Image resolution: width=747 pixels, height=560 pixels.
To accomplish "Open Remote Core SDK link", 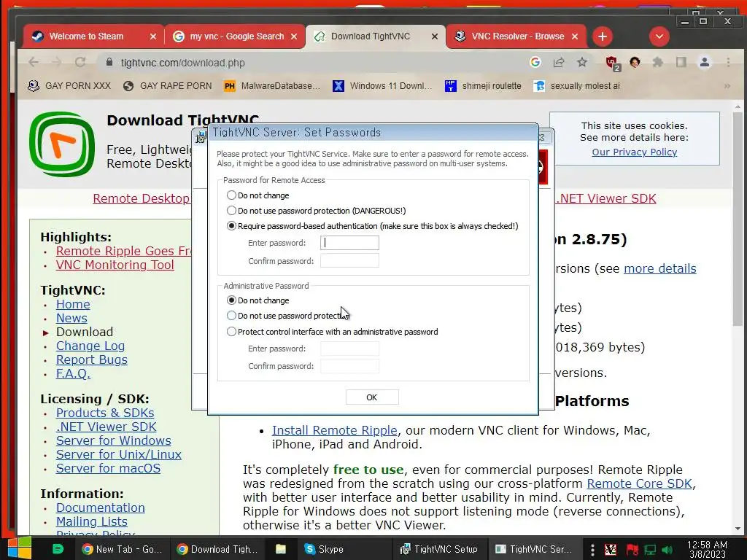I will tap(639, 484).
